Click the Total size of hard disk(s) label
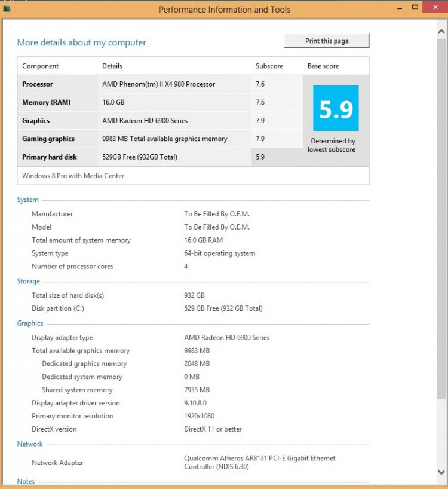 pos(67,295)
